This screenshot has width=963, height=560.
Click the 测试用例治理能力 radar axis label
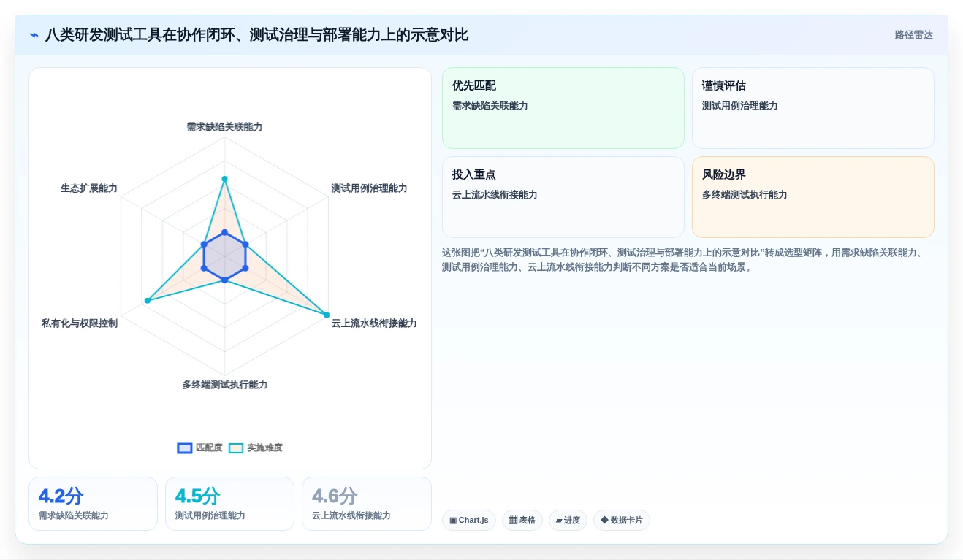click(x=369, y=188)
